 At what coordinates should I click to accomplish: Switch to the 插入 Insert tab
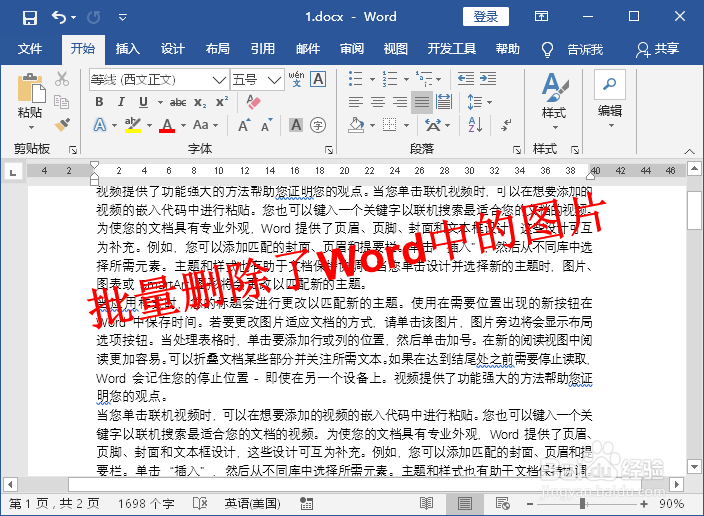coord(128,49)
